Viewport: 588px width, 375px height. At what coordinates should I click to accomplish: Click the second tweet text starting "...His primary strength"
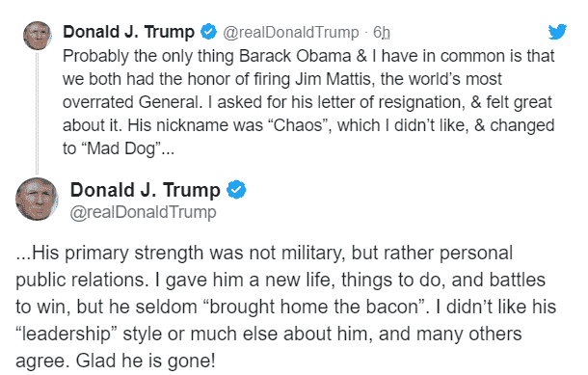coord(285,307)
